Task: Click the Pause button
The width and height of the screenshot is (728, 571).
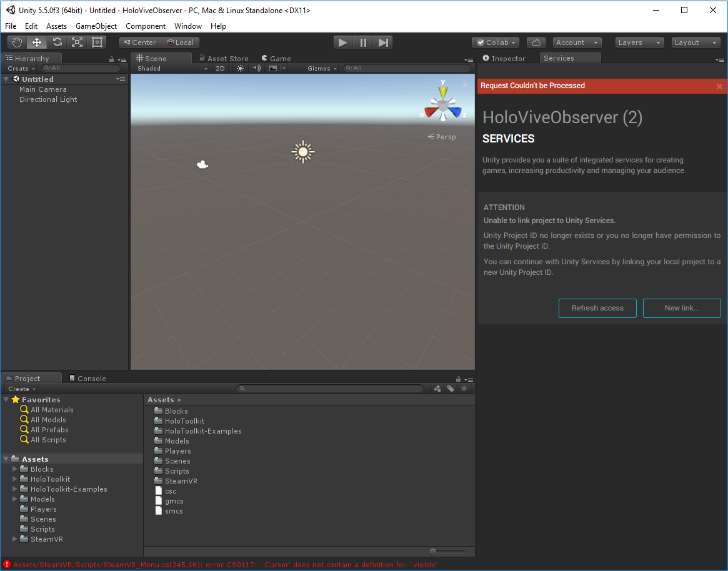Action: (x=363, y=42)
